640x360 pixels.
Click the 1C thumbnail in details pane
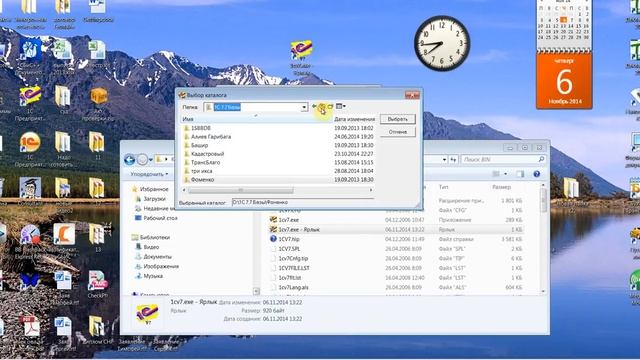pyautogui.click(x=147, y=314)
